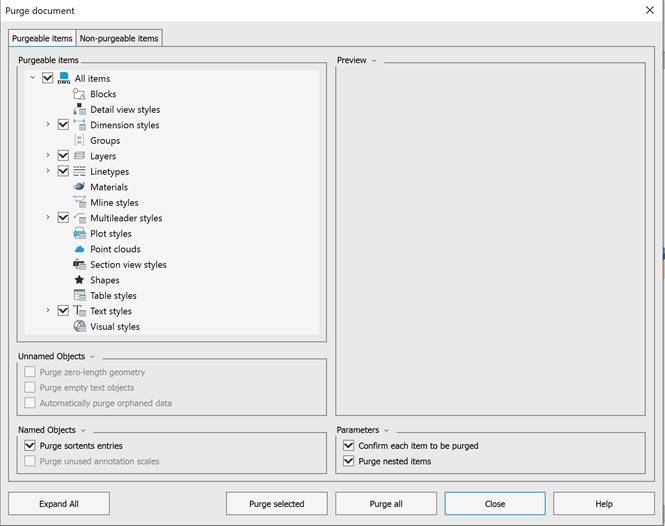Select the Plot styles row label

click(111, 233)
